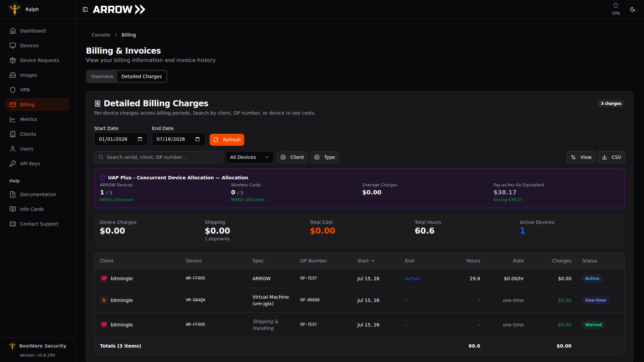Click the VM-DA4QH device cell
Screen dimensions: 644x362
click(196, 300)
